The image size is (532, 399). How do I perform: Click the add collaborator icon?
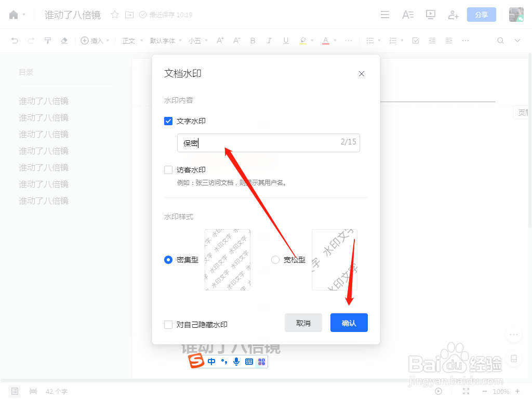tap(453, 15)
